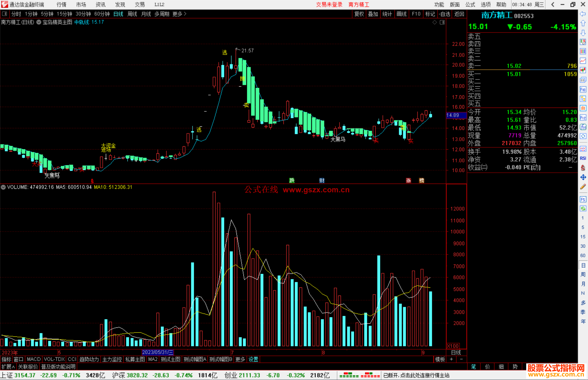
Task: Click the candlestick chart sidebar icon
Action: (583, 70)
